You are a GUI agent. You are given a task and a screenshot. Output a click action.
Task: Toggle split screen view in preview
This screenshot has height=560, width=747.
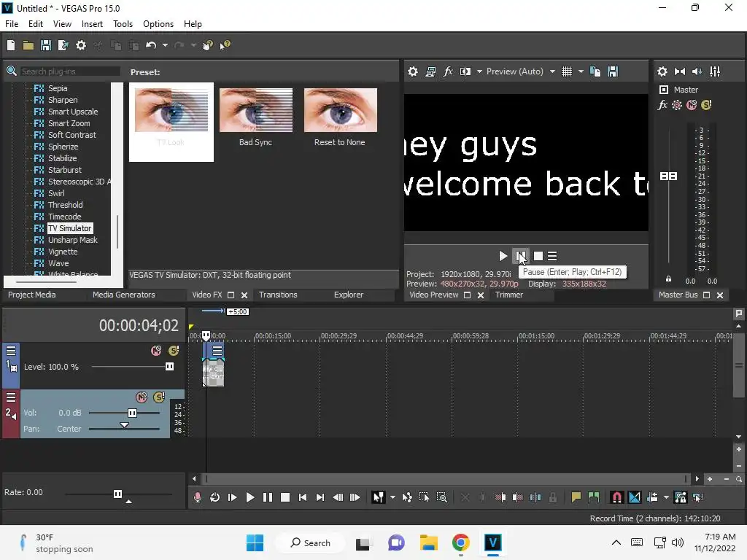coord(465,71)
